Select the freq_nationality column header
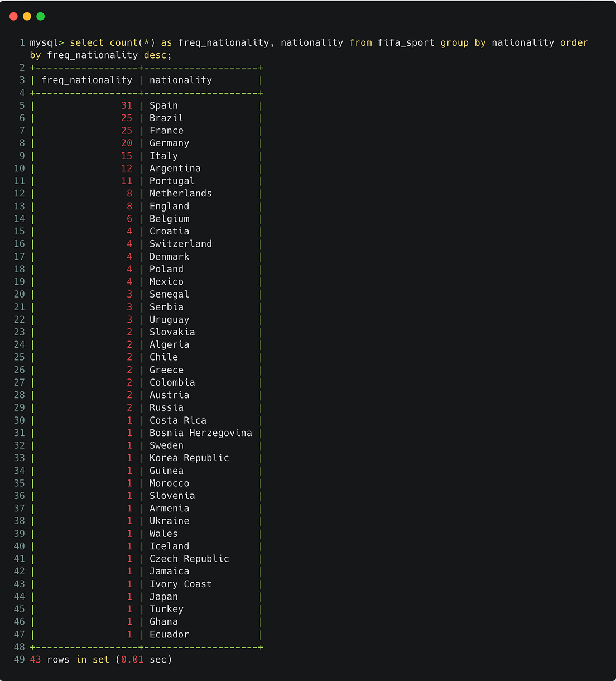 point(86,80)
